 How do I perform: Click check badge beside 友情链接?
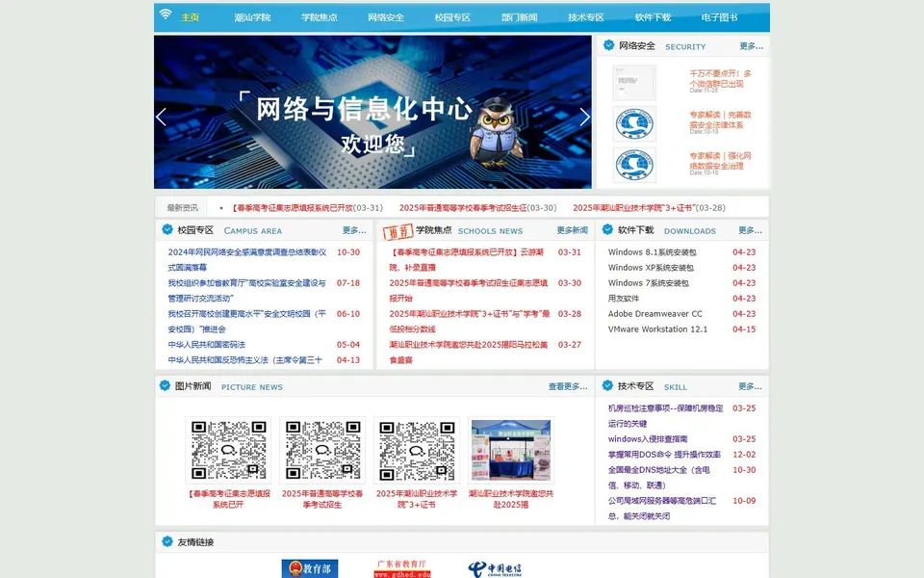click(x=167, y=541)
